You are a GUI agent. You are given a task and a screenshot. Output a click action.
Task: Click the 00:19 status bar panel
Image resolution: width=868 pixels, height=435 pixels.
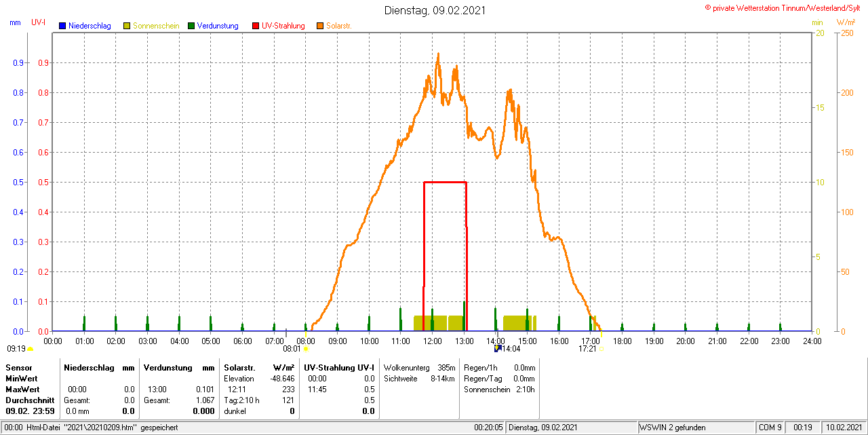pyautogui.click(x=803, y=428)
